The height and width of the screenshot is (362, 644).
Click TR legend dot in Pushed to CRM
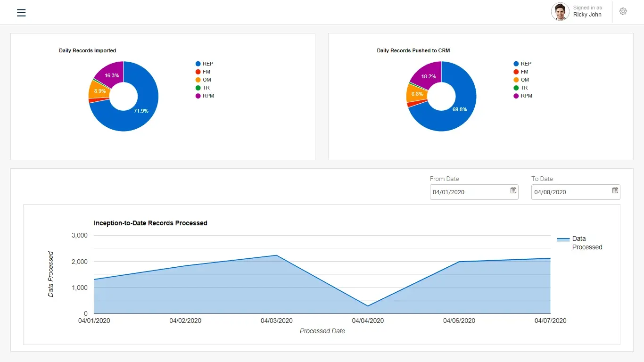click(x=516, y=88)
